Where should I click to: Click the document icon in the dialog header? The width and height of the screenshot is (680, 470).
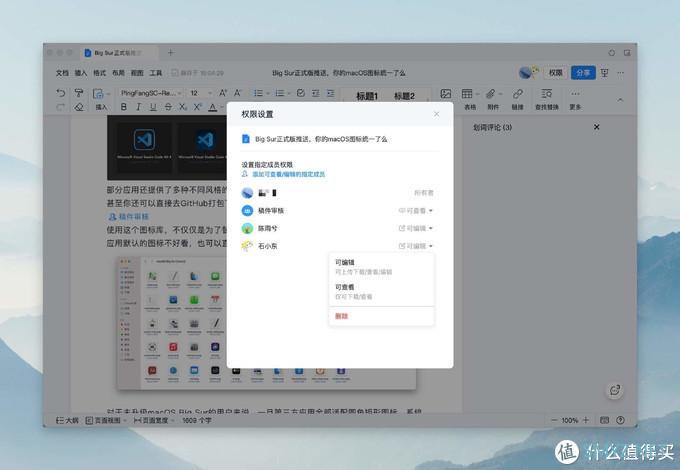(246, 139)
